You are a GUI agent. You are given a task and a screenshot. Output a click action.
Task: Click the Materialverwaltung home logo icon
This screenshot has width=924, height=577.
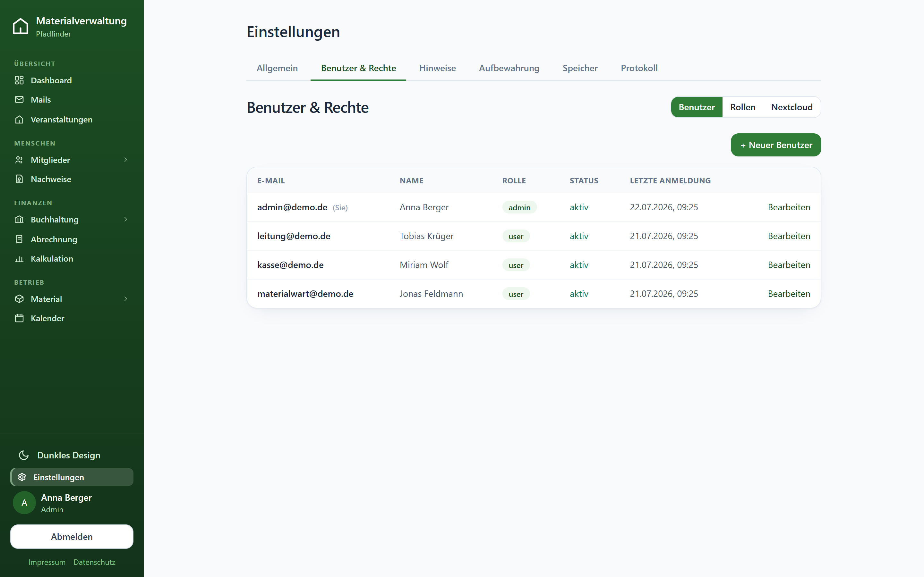[x=20, y=26]
